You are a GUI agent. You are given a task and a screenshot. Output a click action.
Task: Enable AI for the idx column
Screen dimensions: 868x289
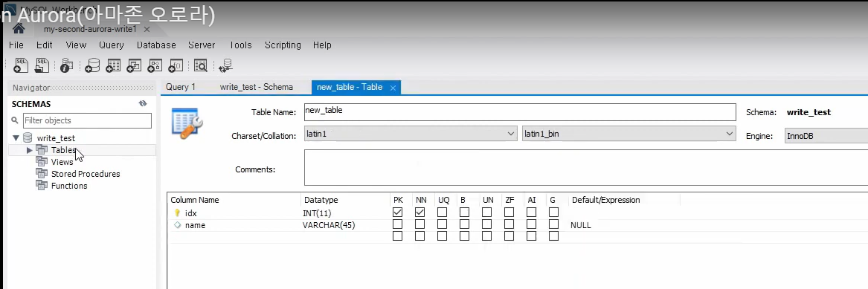coord(531,212)
